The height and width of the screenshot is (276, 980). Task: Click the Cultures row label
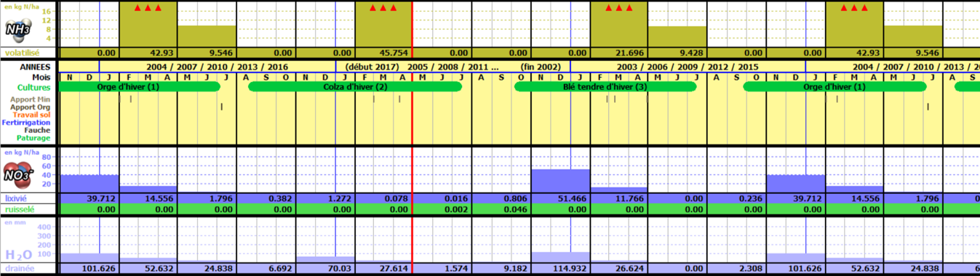coord(34,87)
